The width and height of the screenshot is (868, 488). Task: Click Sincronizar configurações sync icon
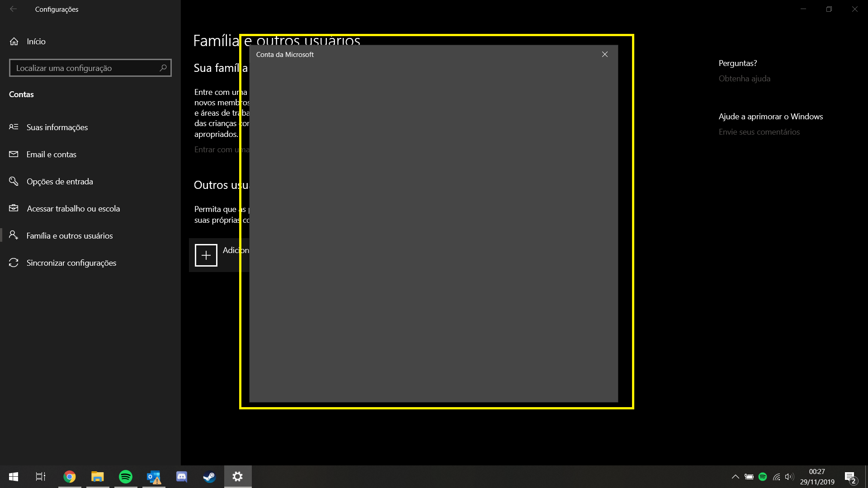[14, 263]
